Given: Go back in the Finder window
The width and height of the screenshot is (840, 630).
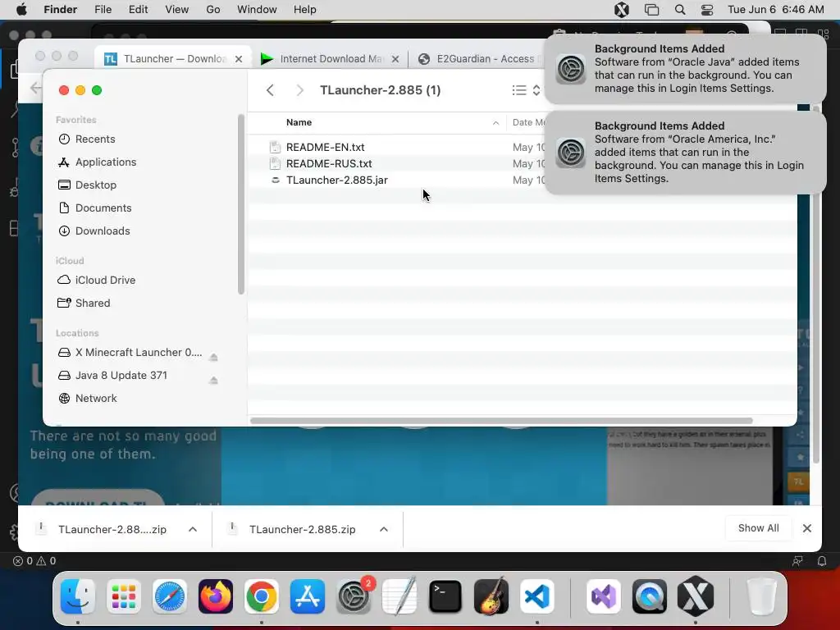Looking at the screenshot, I should click(270, 90).
